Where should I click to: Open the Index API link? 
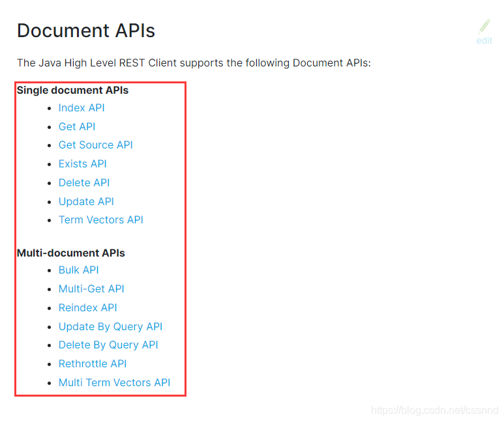(x=82, y=107)
